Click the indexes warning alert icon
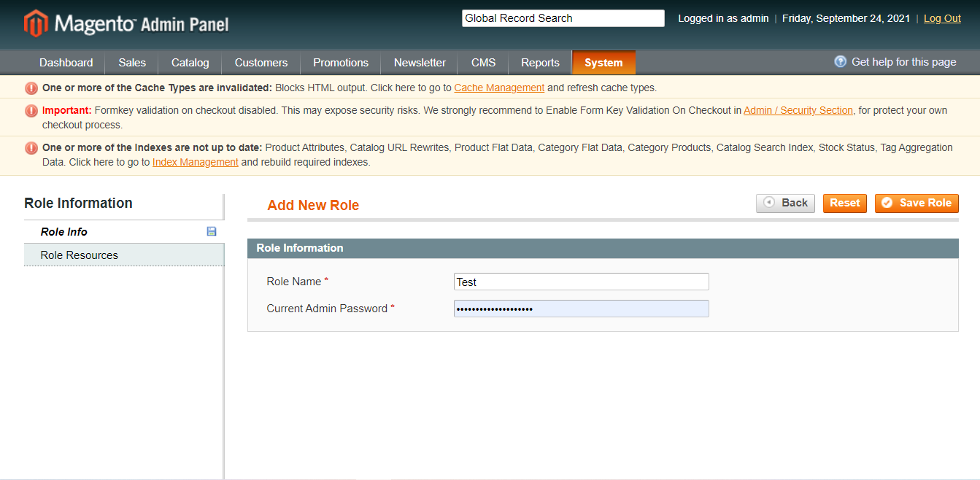 (x=31, y=148)
